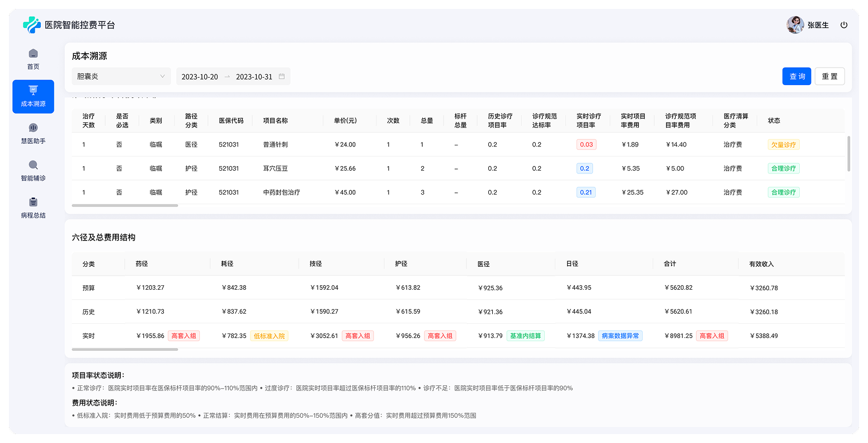Open the 慧医助手 assistant icon

click(33, 129)
